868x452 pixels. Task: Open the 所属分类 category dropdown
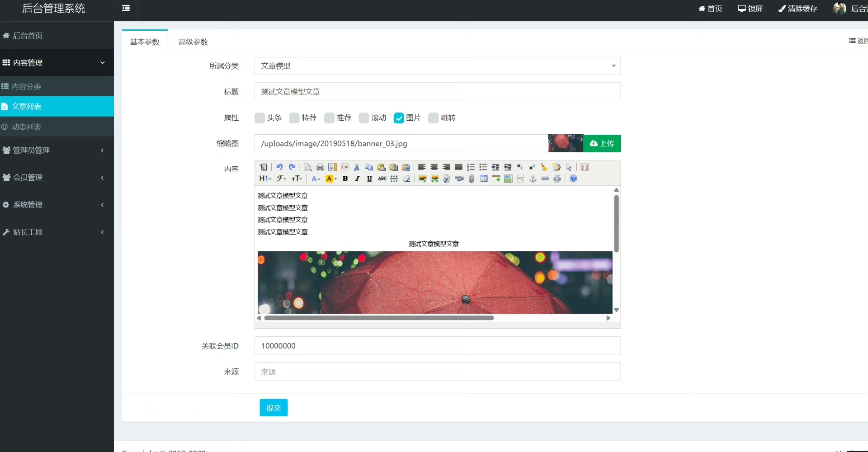tap(437, 66)
